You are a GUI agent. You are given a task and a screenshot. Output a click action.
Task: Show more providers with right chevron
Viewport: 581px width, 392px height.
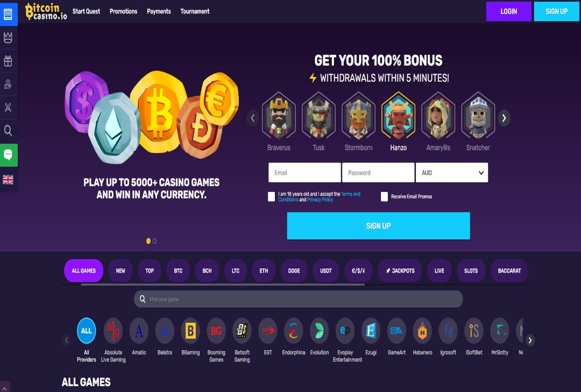(x=530, y=340)
